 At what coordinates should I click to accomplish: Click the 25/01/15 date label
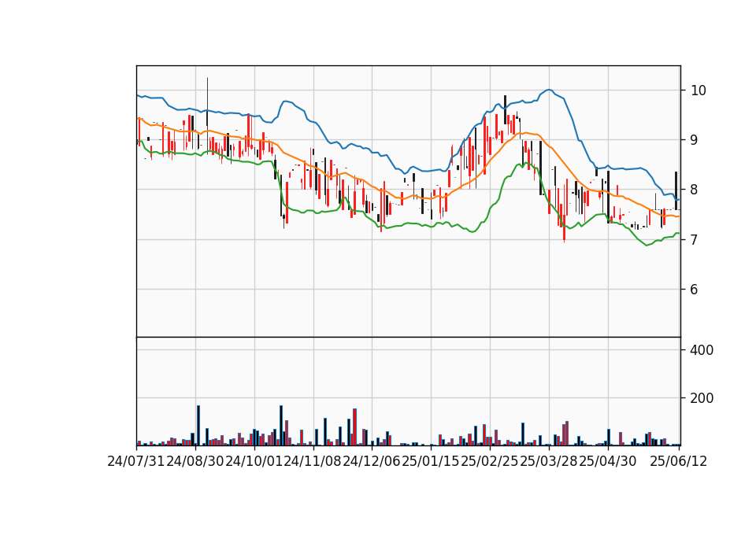[x=431, y=461]
